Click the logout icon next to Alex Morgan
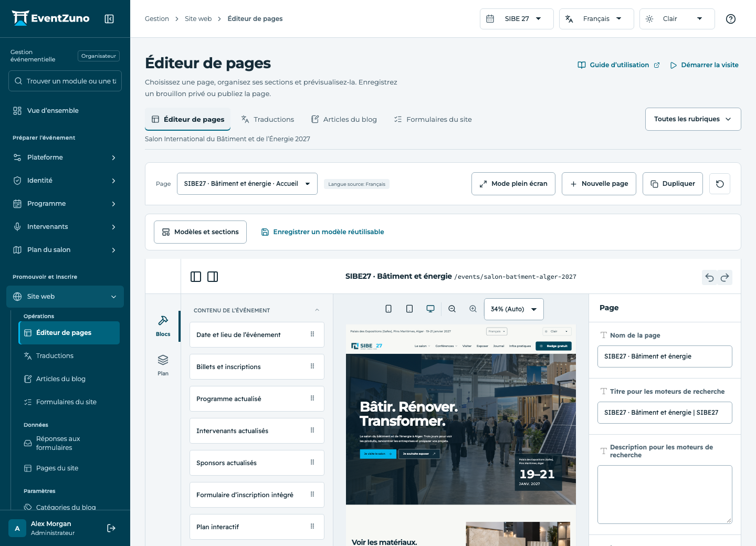The height and width of the screenshot is (546, 756). tap(111, 528)
